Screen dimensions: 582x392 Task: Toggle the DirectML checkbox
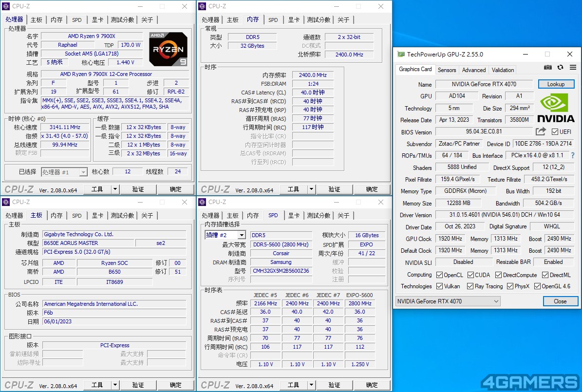545,275
